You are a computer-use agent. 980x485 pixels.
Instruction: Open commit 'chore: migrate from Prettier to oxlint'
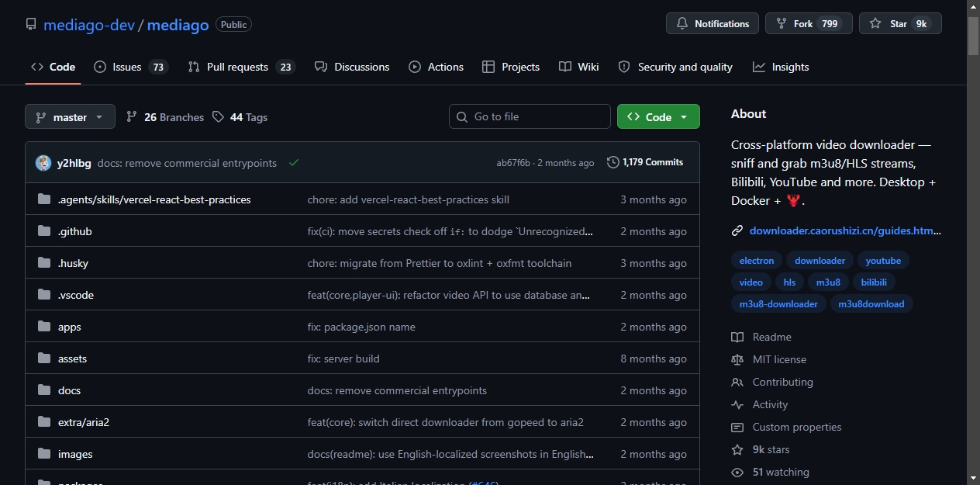[x=440, y=263]
